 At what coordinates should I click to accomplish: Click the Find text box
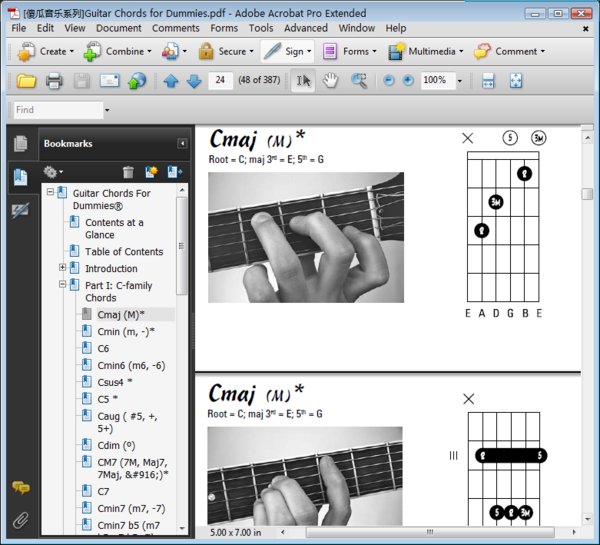point(58,110)
